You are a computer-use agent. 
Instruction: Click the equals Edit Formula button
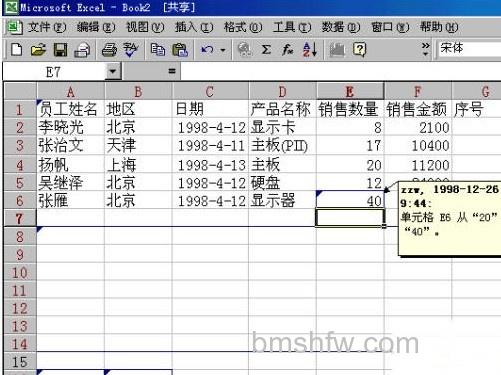pyautogui.click(x=172, y=71)
